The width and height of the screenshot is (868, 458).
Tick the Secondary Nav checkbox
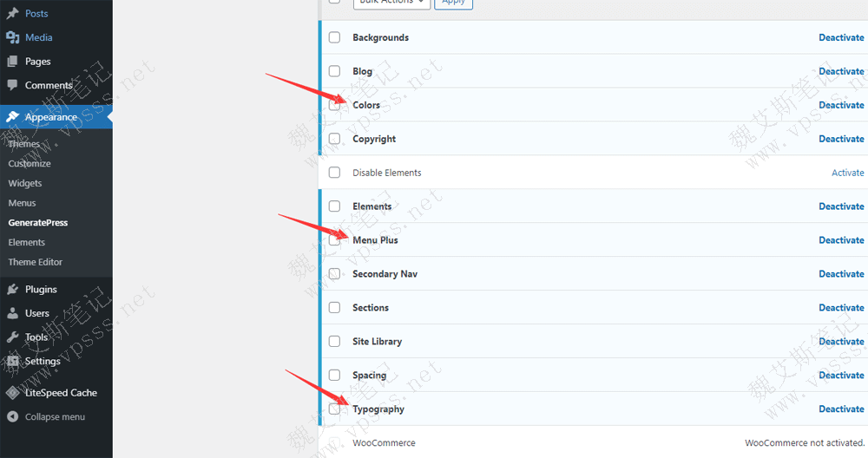[334, 273]
